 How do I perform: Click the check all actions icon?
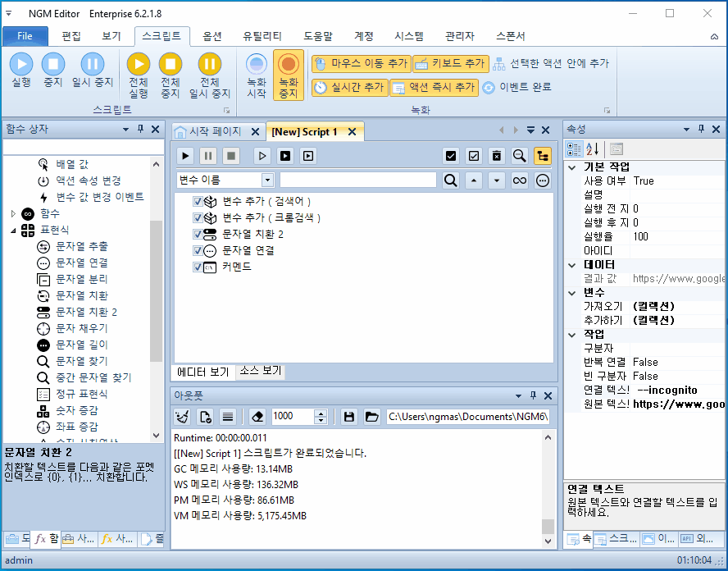pos(450,156)
